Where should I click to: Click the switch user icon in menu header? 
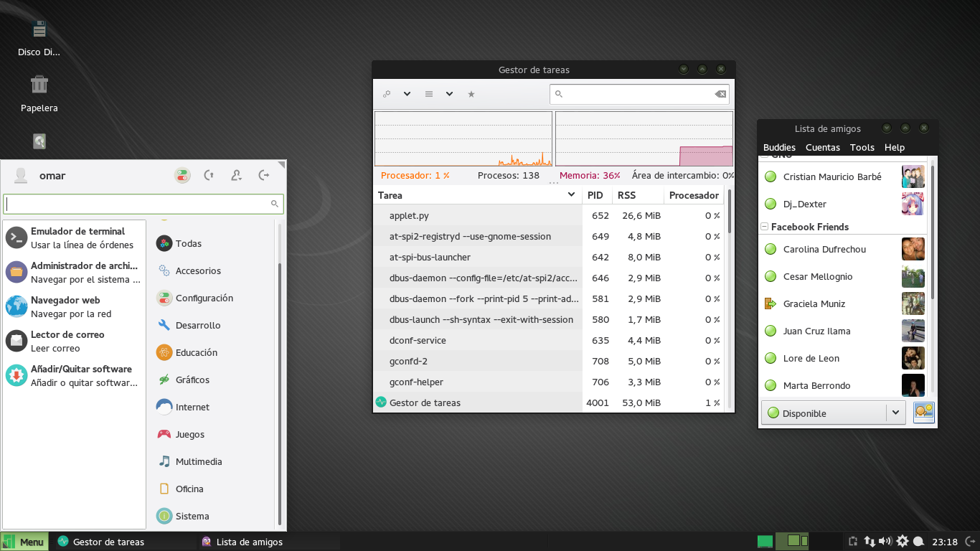click(236, 175)
